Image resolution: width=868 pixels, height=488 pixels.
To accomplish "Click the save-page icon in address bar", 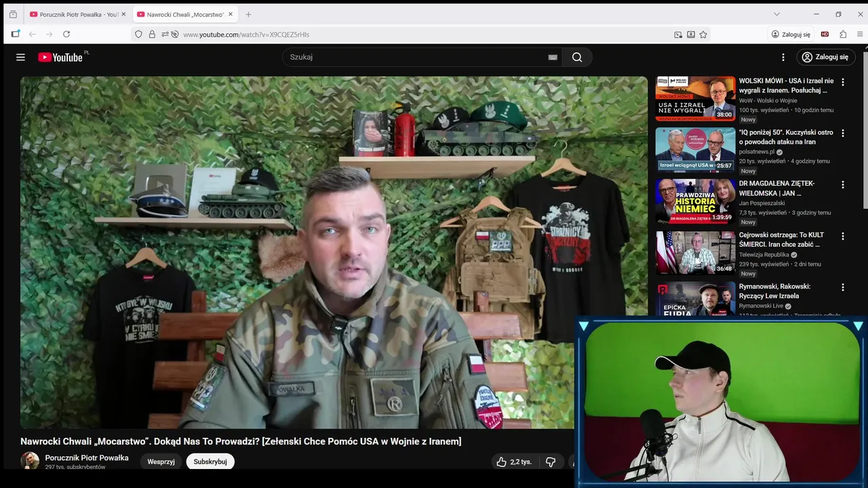I will [x=690, y=34].
